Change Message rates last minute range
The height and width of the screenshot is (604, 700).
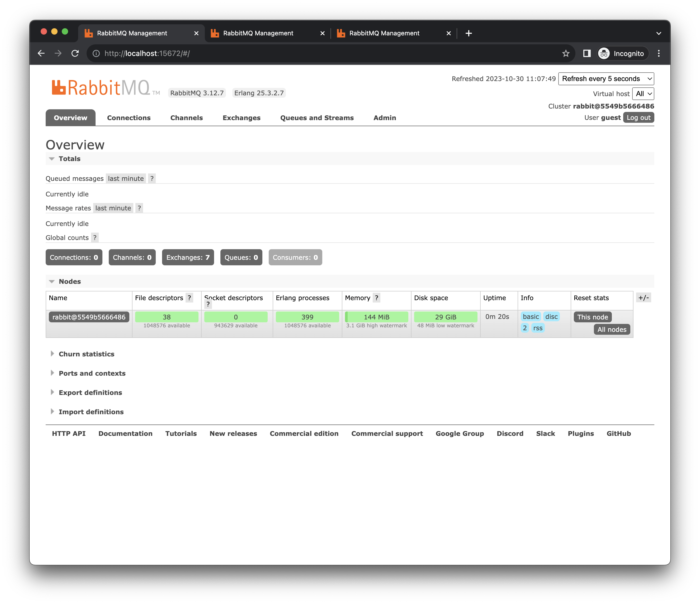(x=113, y=208)
